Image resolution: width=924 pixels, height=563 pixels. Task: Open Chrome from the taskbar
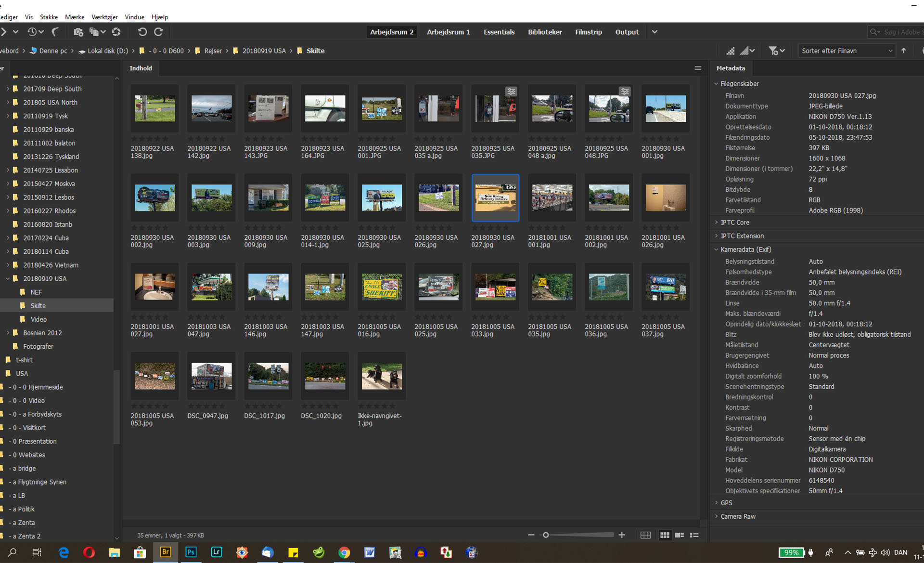(344, 552)
